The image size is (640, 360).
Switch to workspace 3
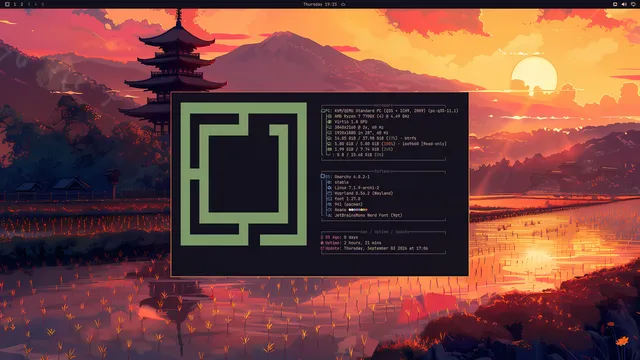point(29,4)
